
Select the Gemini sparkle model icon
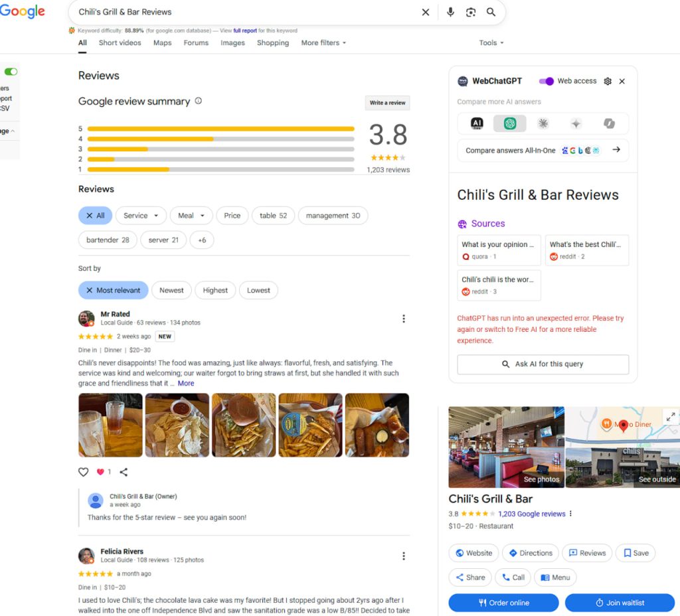point(576,123)
